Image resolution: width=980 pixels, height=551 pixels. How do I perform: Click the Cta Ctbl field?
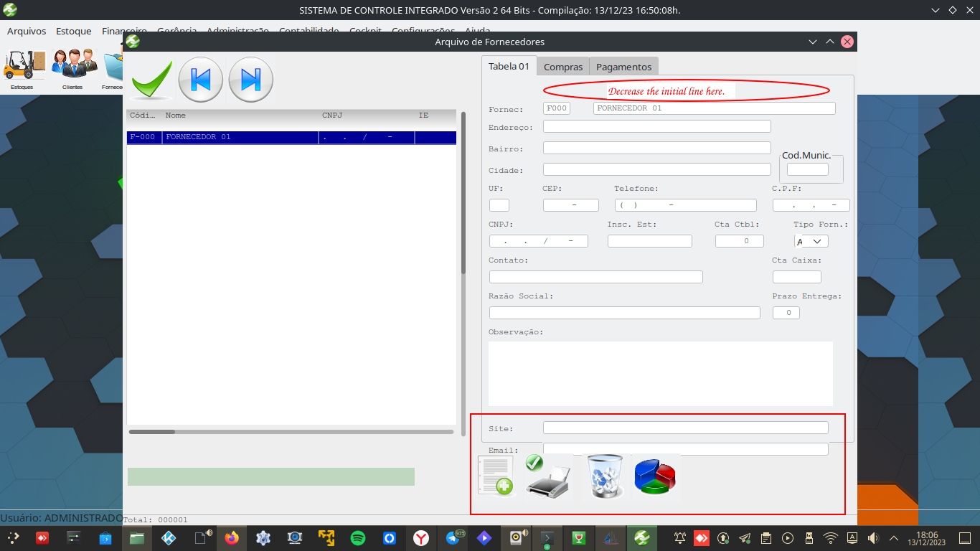click(740, 241)
